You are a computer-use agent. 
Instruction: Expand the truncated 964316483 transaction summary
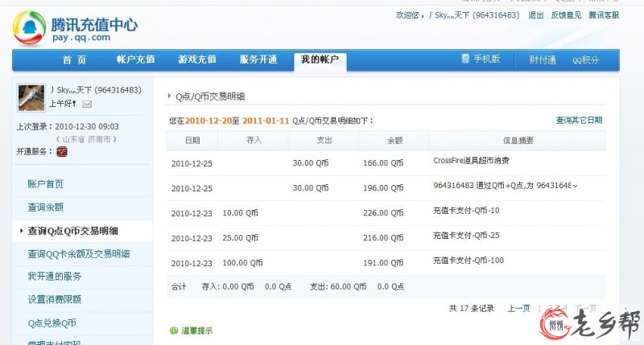(575, 186)
